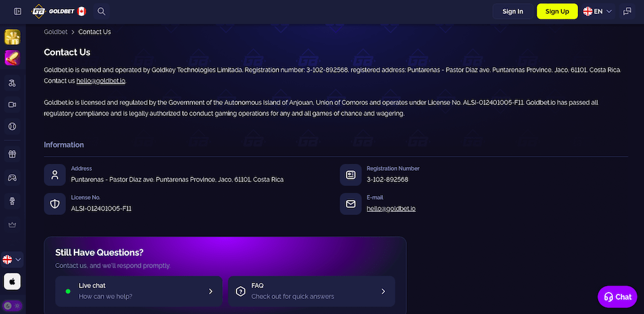Click hello@goldbet.io link in the top paragraph

coord(100,81)
